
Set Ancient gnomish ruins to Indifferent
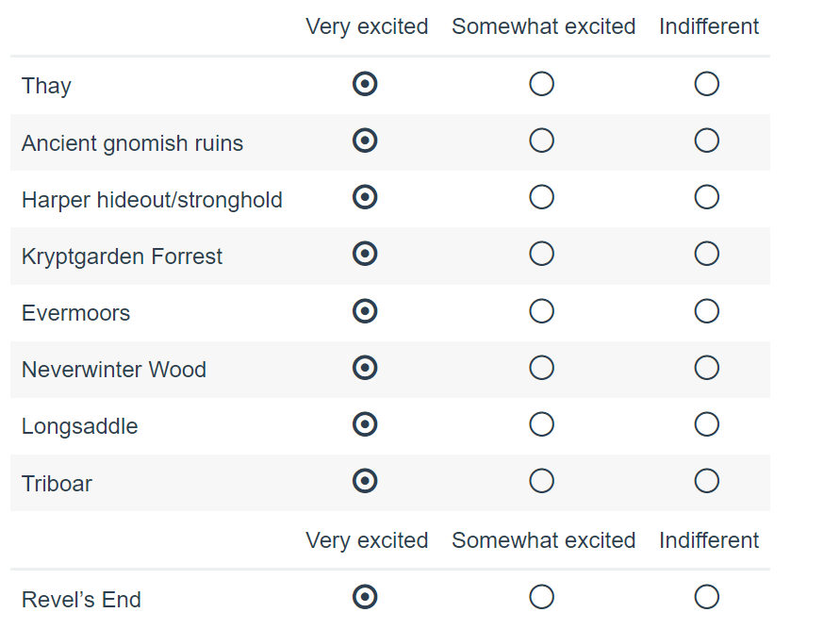tap(706, 141)
